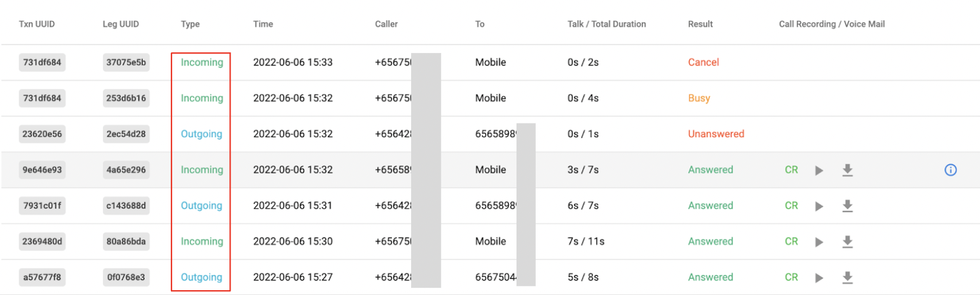Download recording of 15:27 outgoing call
This screenshot has height=295, width=980.
(848, 278)
